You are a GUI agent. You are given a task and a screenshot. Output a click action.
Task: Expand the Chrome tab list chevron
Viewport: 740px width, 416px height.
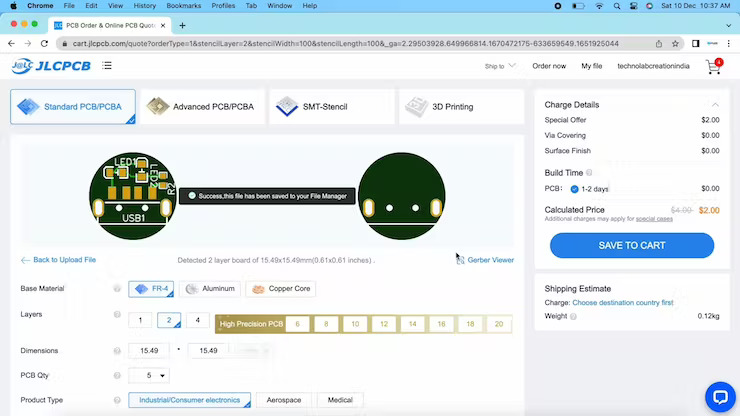pyautogui.click(x=729, y=25)
